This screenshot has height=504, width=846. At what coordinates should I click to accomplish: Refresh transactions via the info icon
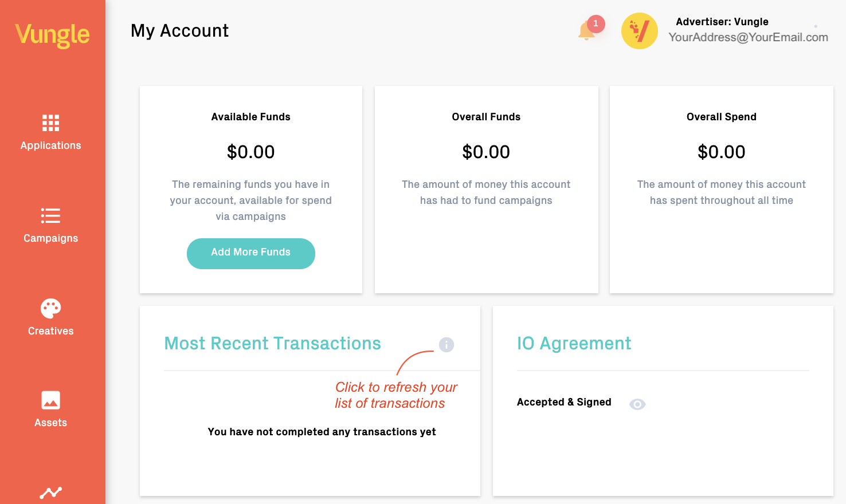[x=446, y=345]
